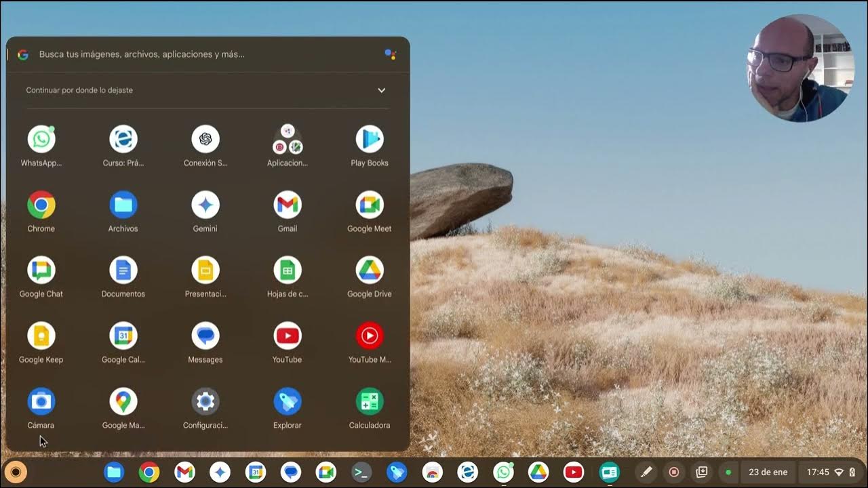Open Gmail from the shelf
The height and width of the screenshot is (488, 868).
click(x=184, y=472)
